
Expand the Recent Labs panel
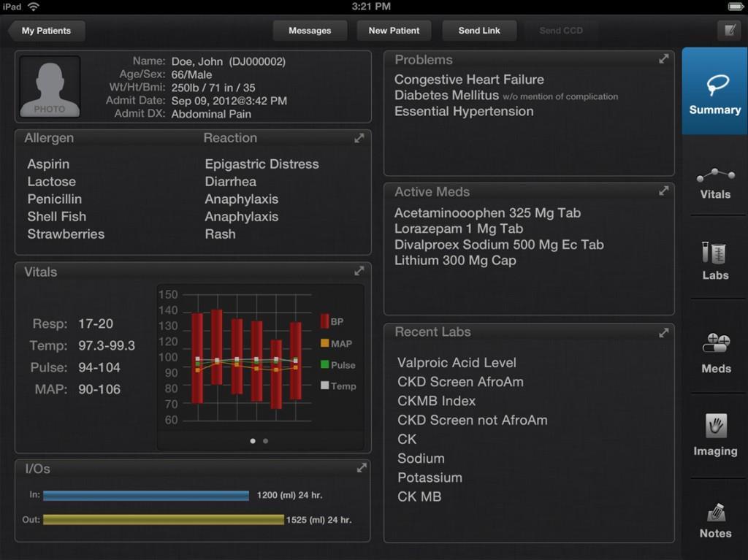coord(663,333)
